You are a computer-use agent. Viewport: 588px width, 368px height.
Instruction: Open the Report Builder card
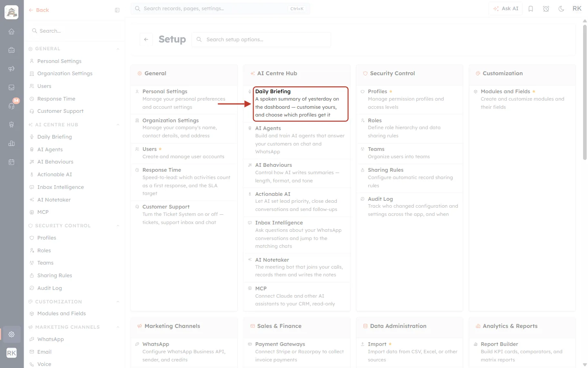pos(522,352)
